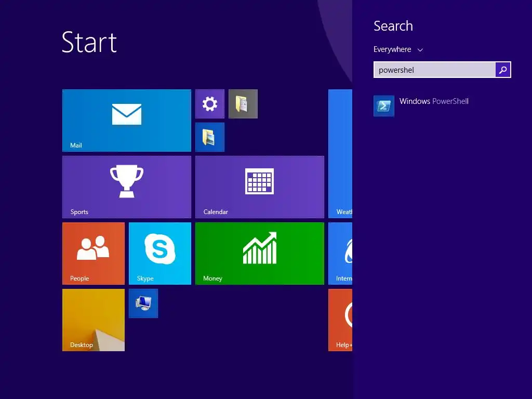Viewport: 532px width, 399px height.
Task: Launch the Skype tile
Action: [x=160, y=254]
